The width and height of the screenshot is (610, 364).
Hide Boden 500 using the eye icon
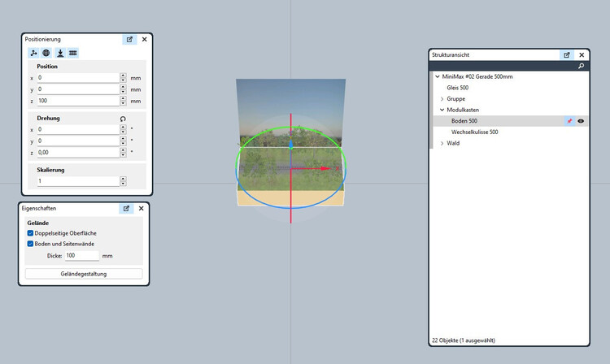[581, 121]
